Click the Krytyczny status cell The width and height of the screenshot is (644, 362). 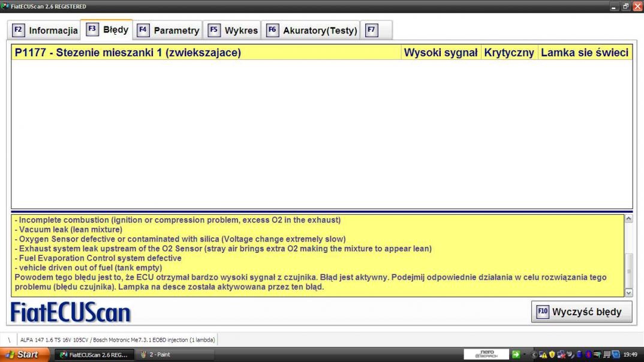[x=509, y=53]
